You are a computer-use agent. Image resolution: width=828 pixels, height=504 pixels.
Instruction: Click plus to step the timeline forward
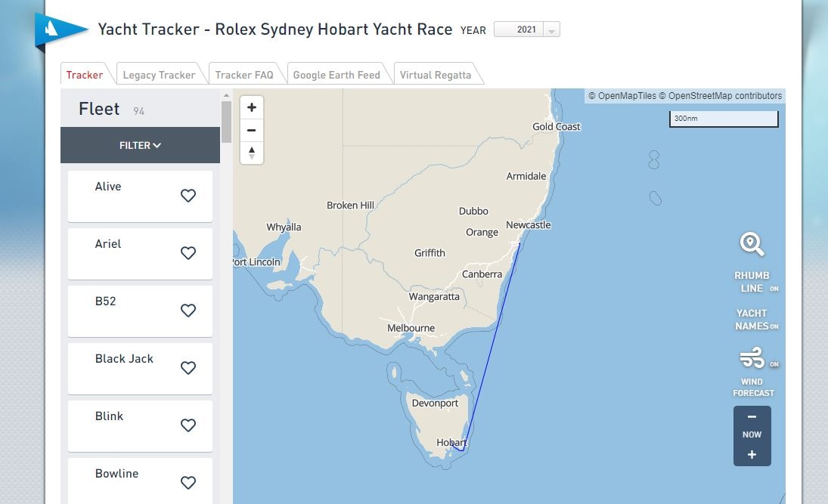751,454
